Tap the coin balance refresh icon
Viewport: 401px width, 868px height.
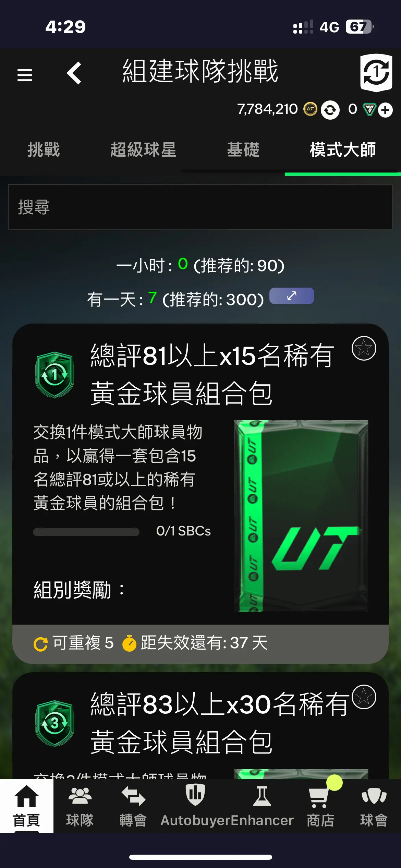pyautogui.click(x=330, y=110)
